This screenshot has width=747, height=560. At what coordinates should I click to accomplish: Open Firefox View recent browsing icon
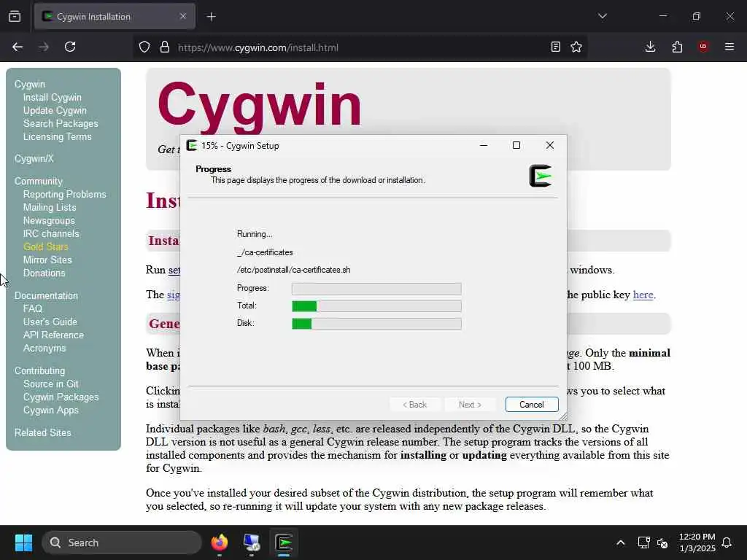(x=15, y=16)
